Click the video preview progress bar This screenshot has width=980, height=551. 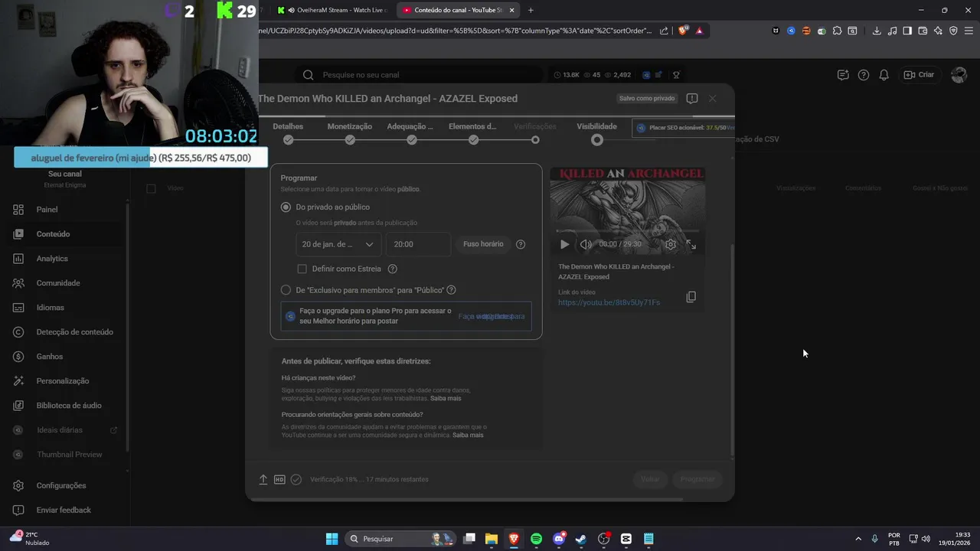coord(628,230)
